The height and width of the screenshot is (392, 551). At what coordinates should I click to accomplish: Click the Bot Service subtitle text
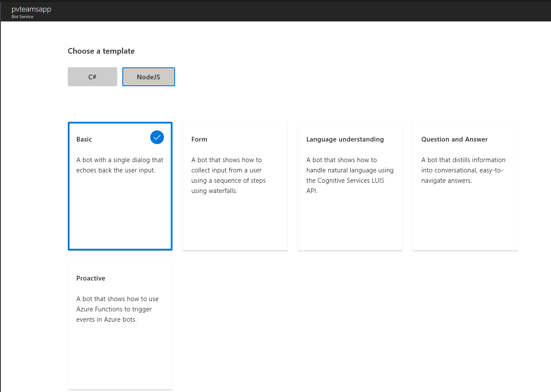pyautogui.click(x=22, y=17)
